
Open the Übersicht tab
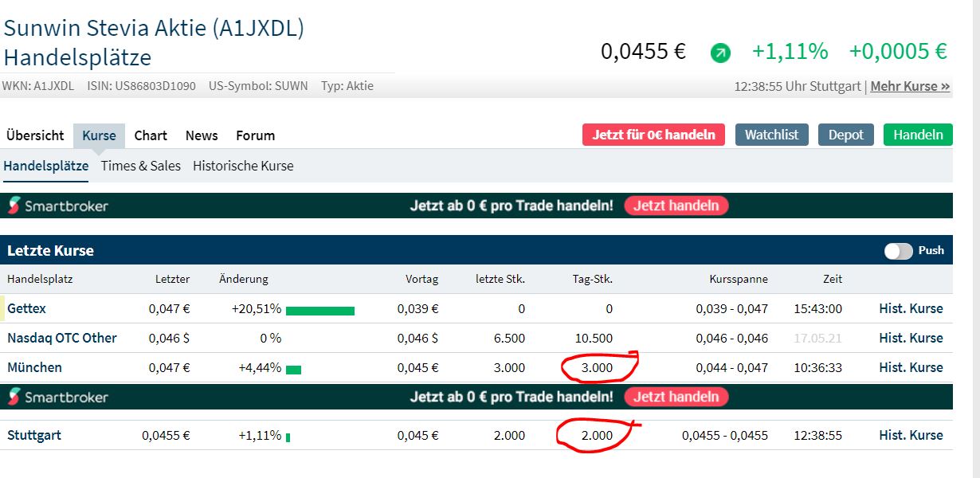click(x=35, y=135)
